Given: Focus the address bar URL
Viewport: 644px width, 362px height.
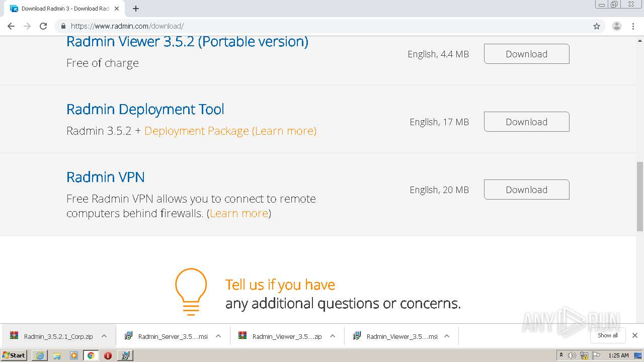Looking at the screenshot, I should (127, 26).
